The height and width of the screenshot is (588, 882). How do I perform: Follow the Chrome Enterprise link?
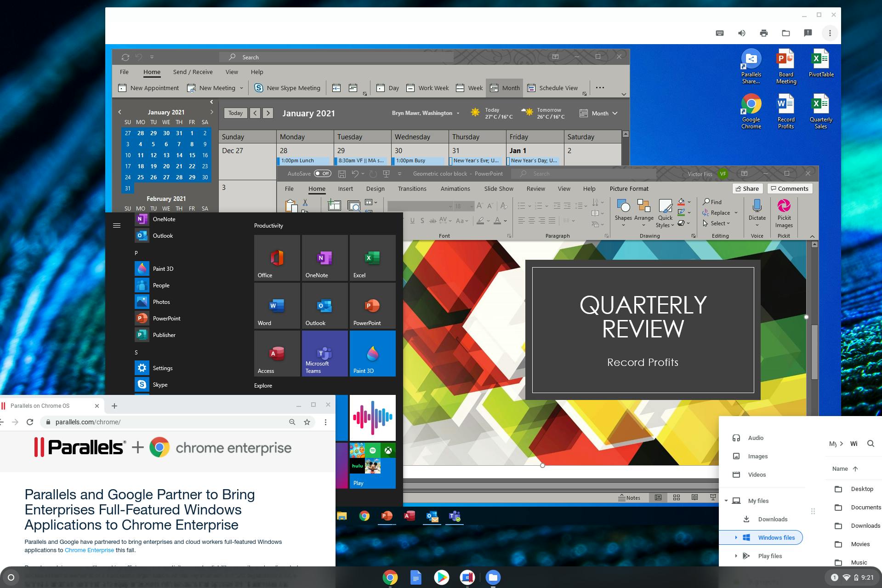[x=89, y=550]
